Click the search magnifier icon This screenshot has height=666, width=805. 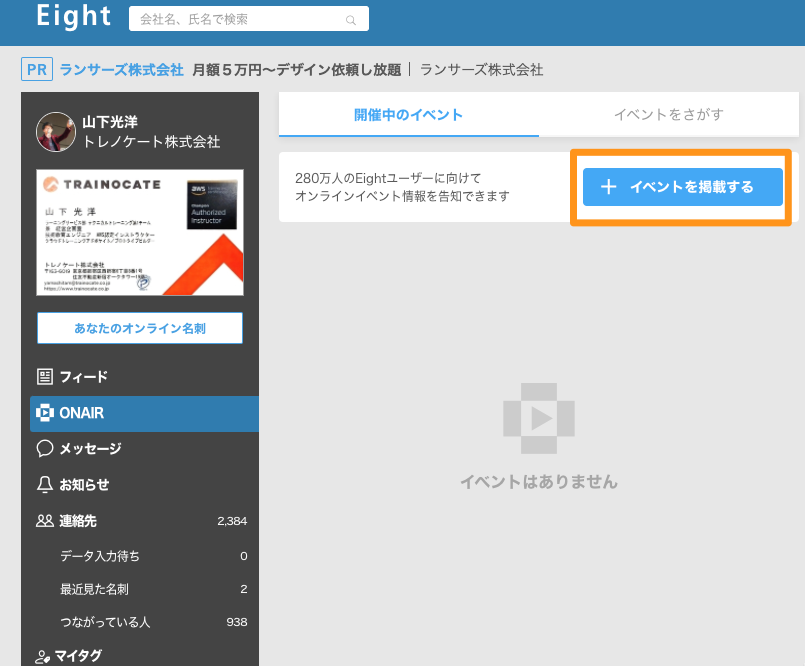[x=351, y=20]
